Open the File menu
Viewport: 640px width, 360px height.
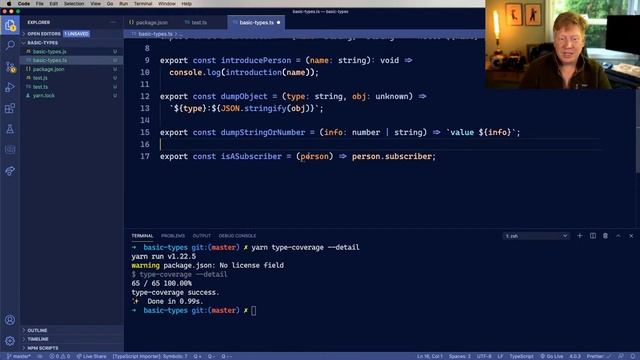pyautogui.click(x=40, y=4)
